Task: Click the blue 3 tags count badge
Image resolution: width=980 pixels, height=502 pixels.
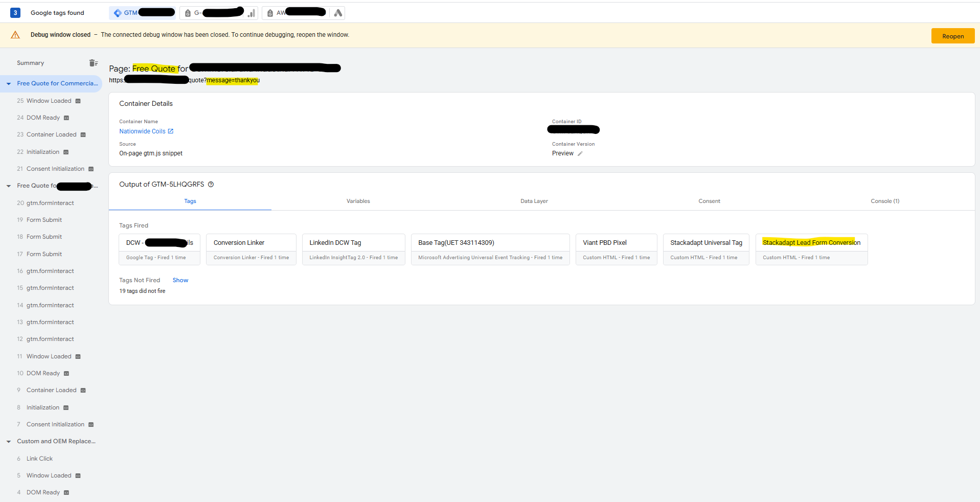Action: click(x=15, y=13)
